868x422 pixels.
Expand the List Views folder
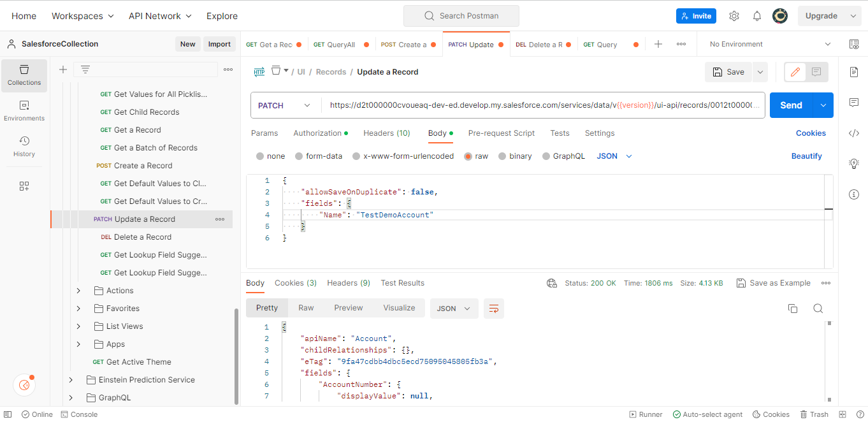tap(78, 326)
